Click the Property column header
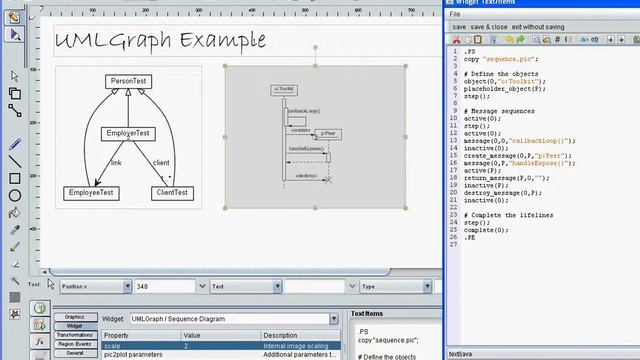Image resolution: width=640 pixels, height=360 pixels. [141, 335]
